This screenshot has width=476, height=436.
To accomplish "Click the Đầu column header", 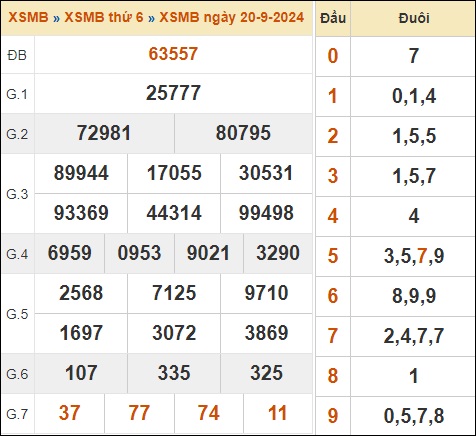I will pyautogui.click(x=333, y=18).
